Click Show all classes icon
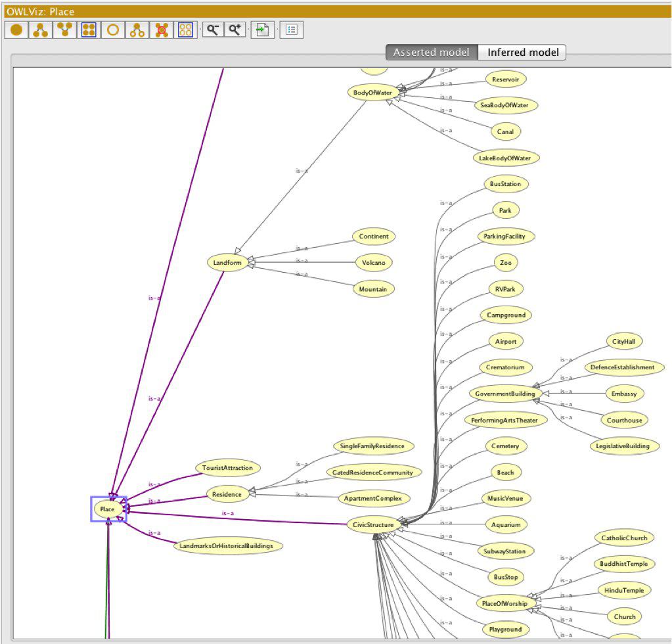This screenshot has width=672, height=644. click(x=89, y=30)
